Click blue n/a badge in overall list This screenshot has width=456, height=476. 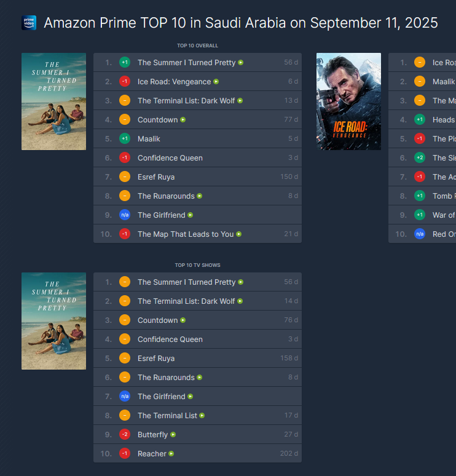tap(125, 215)
